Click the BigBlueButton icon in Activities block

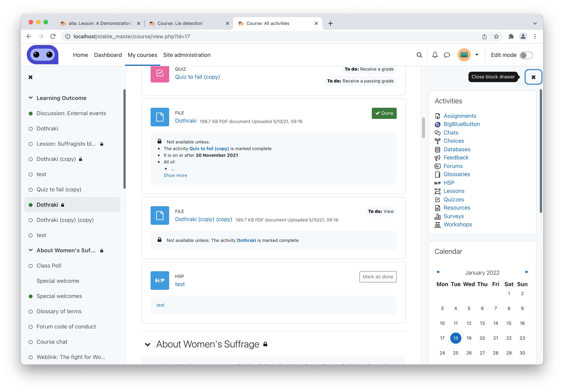437,124
